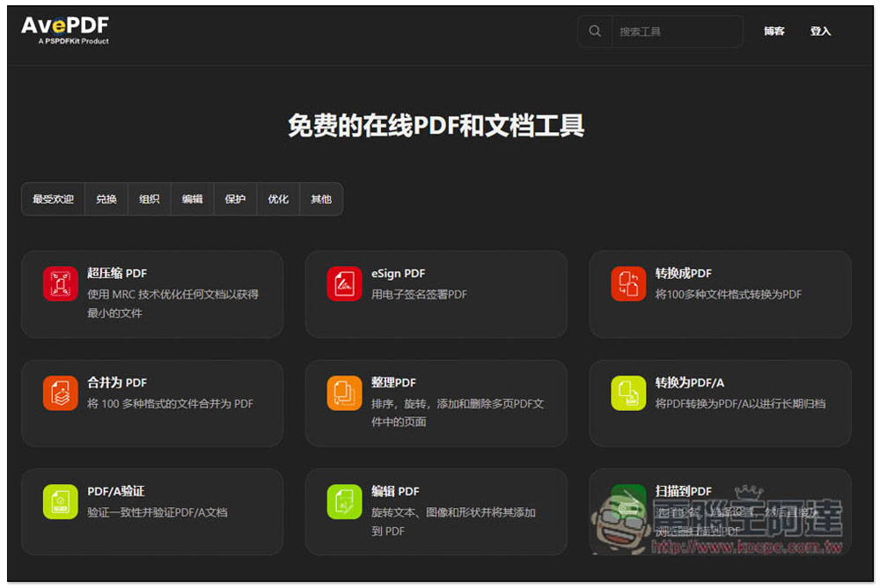Click the 整理PDF orange pages icon
The width and height of the screenshot is (880, 588).
pos(344,393)
